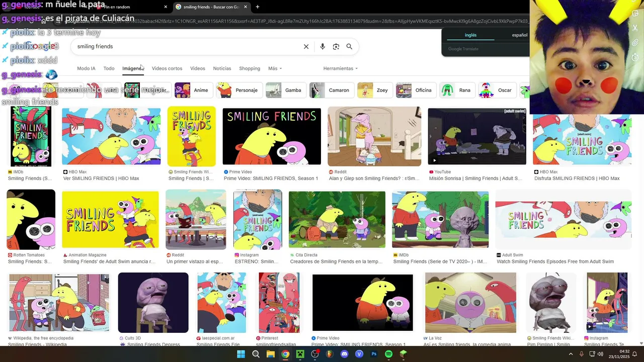Select inglés in the Google Translate popup
Screen dimensions: 644x362
pyautogui.click(x=470, y=35)
